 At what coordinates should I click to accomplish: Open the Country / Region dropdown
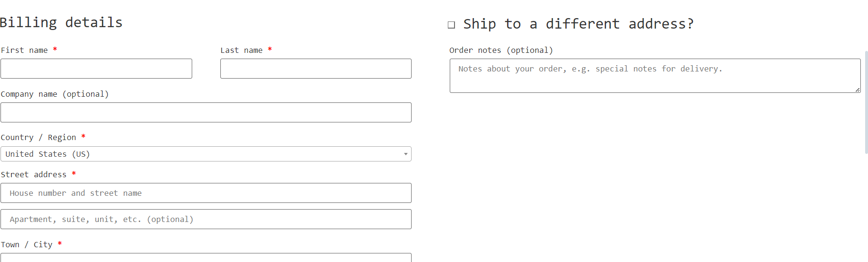(x=206, y=154)
